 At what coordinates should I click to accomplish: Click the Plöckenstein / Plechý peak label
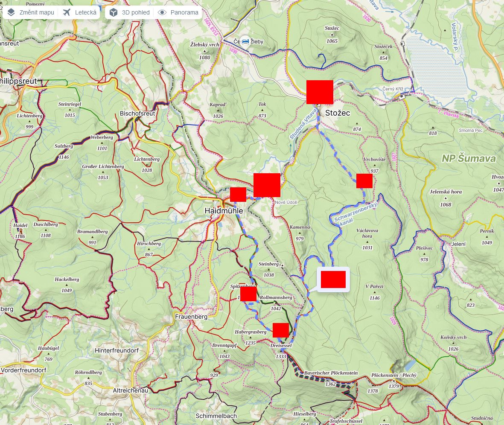click(x=394, y=375)
